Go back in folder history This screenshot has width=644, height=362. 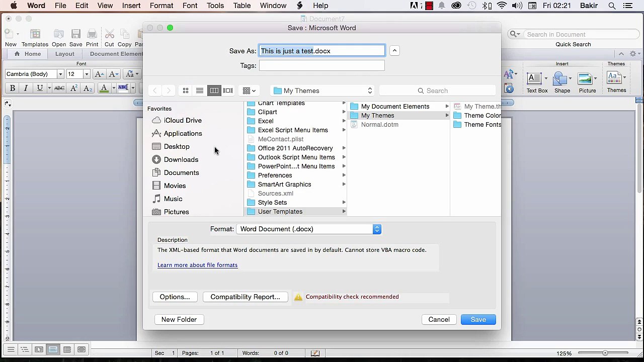point(155,90)
